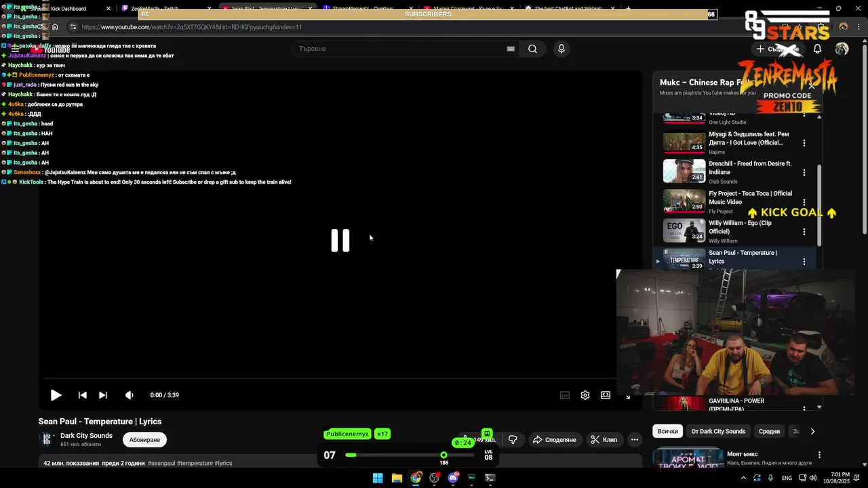
Task: Select the Сродни filter chip
Action: click(x=769, y=431)
